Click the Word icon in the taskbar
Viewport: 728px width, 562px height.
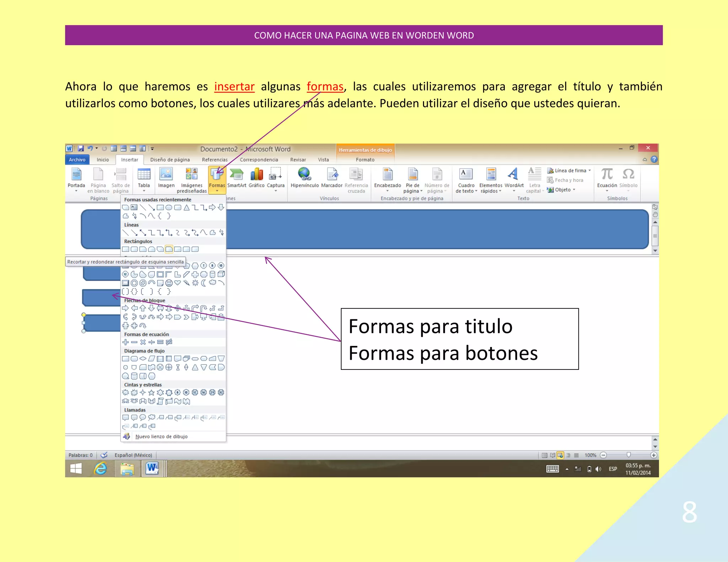pos(152,469)
